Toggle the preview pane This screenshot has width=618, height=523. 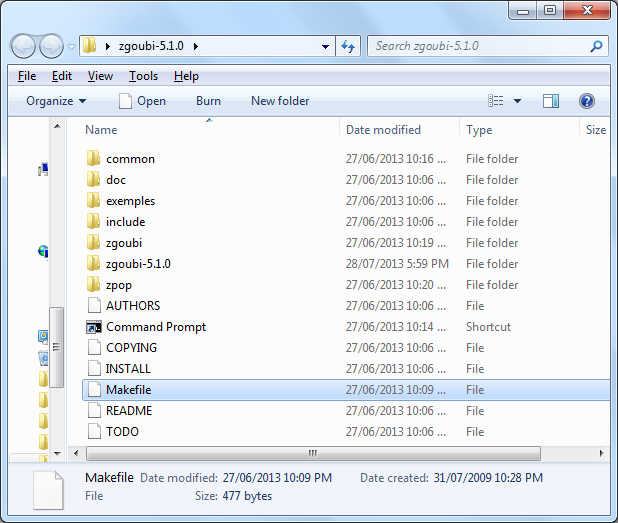click(551, 101)
